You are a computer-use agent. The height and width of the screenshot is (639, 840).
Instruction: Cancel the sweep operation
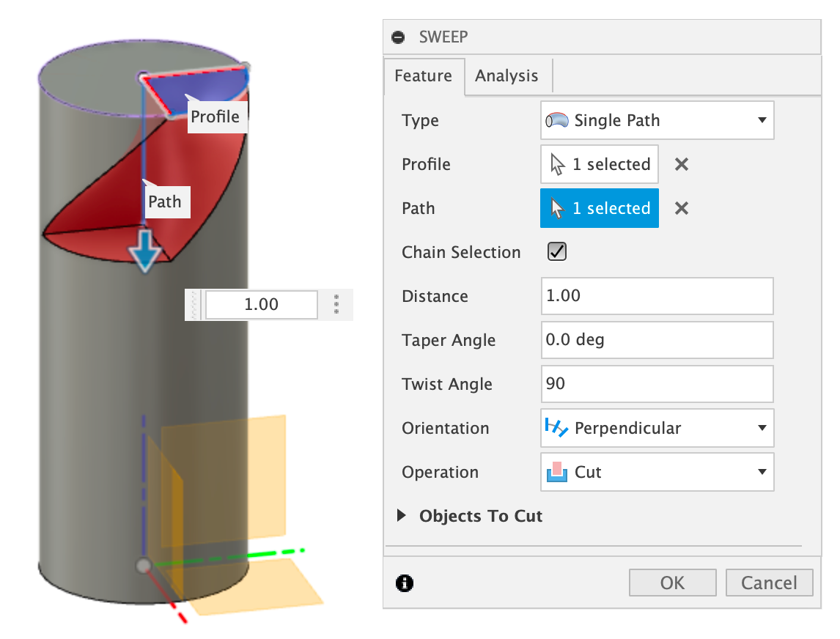(x=770, y=583)
